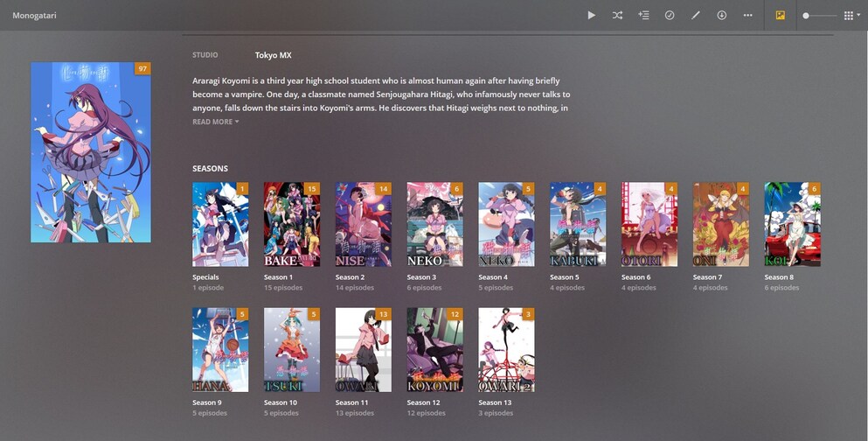Click the '12 episodes' text
The height and width of the screenshot is (441, 868).
point(427,413)
